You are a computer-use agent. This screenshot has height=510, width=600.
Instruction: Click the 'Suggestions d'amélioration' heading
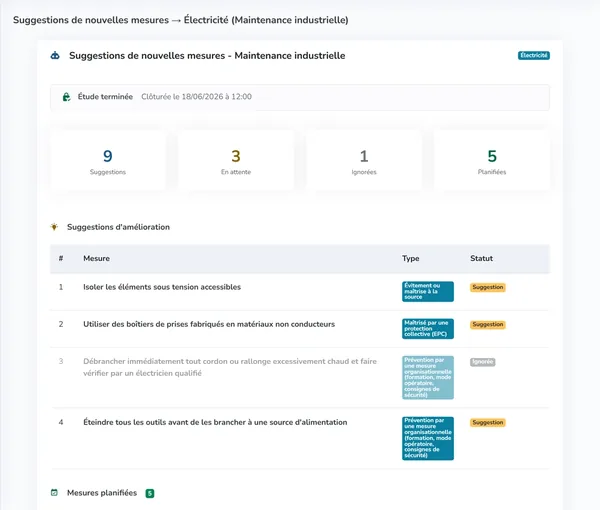click(x=118, y=227)
